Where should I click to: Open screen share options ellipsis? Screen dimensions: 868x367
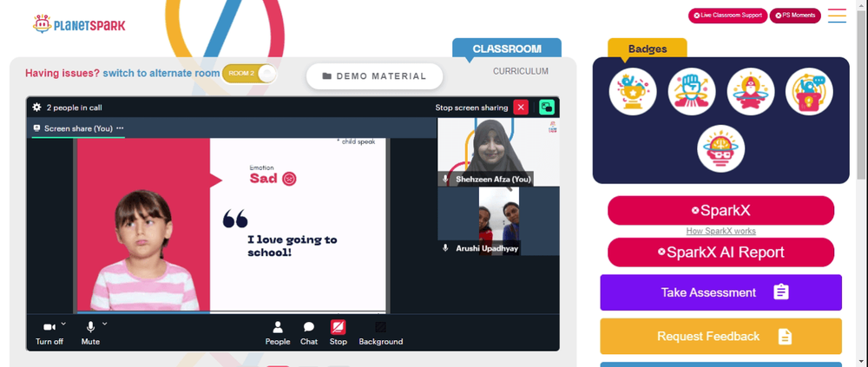point(120,128)
